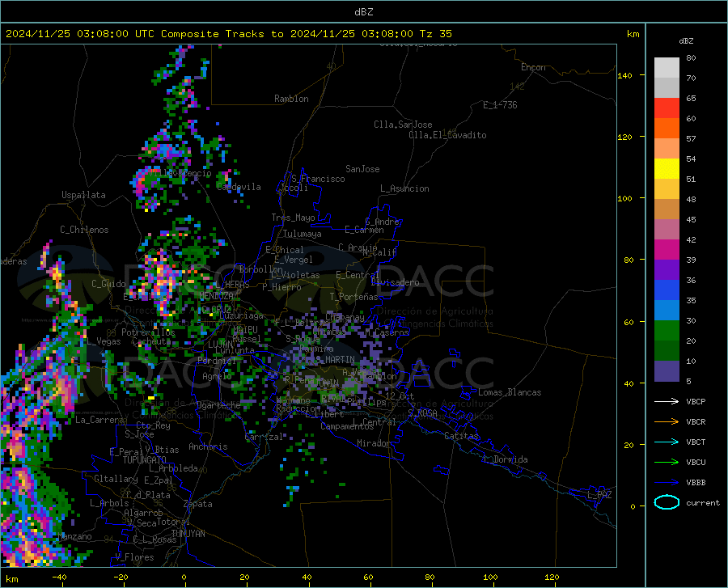Click the Ramblon place label
Viewport: 728px width, 588px height.
(x=291, y=99)
